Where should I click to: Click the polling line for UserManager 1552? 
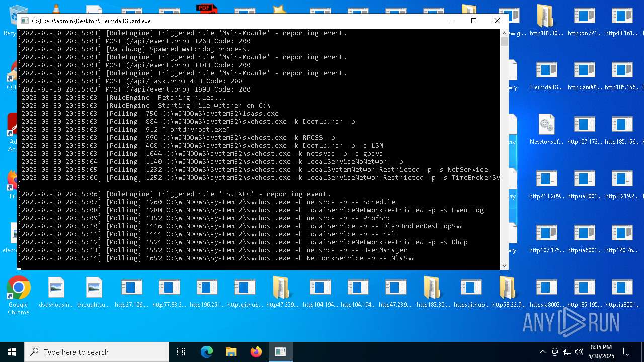click(212, 250)
